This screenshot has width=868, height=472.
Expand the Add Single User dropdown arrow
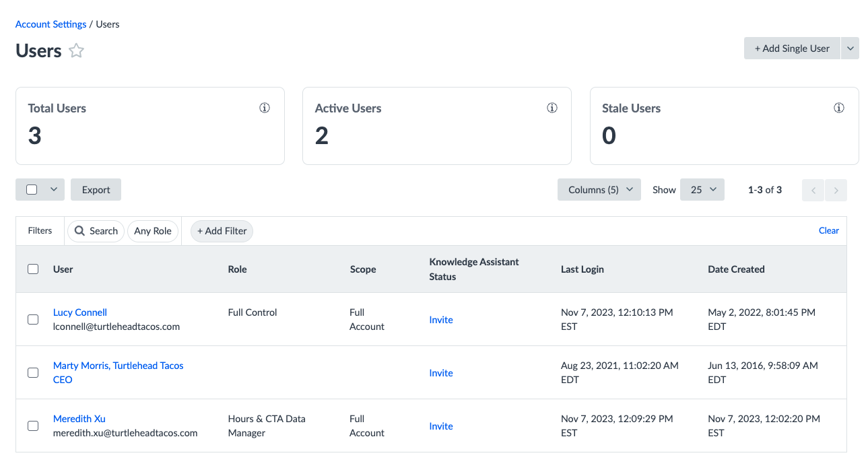(x=850, y=48)
